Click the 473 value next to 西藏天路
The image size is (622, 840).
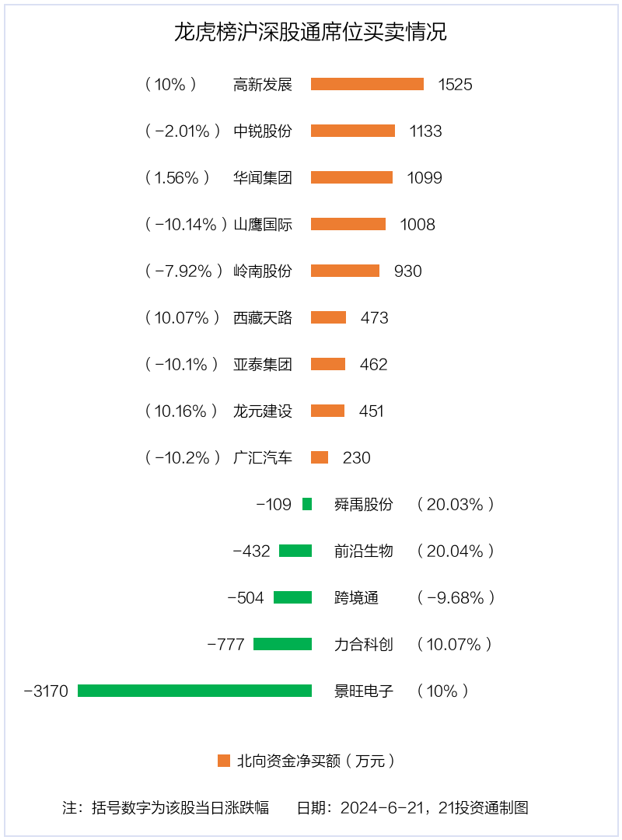coord(374,317)
